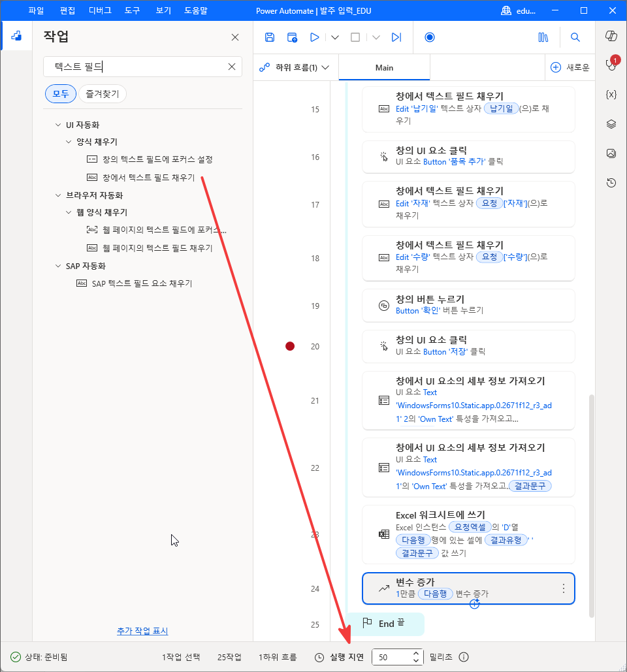Open the variables {x} pane
This screenshot has height=672, width=627.
tap(611, 95)
